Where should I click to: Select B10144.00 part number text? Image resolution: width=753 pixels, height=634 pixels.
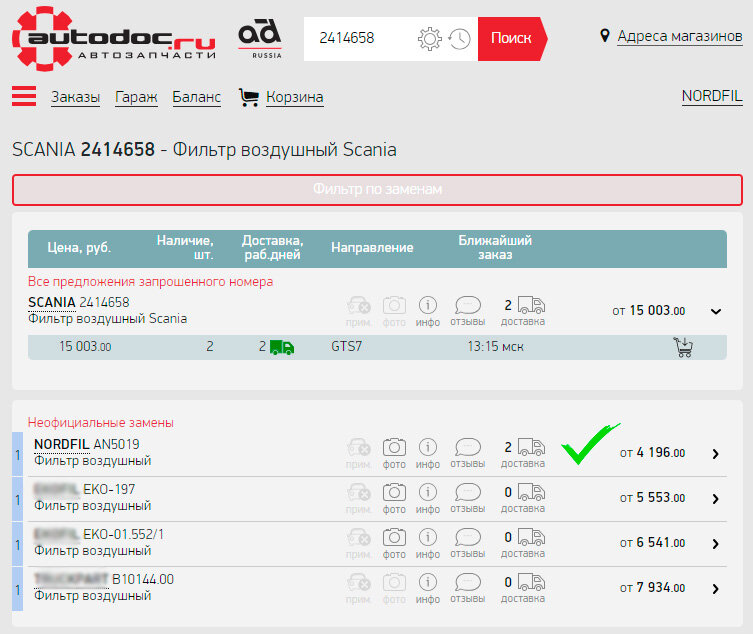[143, 579]
